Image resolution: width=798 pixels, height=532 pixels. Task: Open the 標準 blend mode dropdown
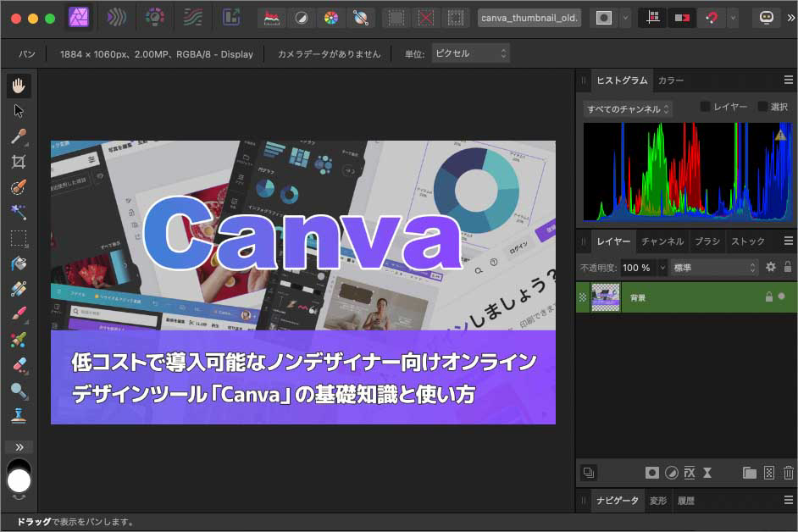(x=714, y=268)
